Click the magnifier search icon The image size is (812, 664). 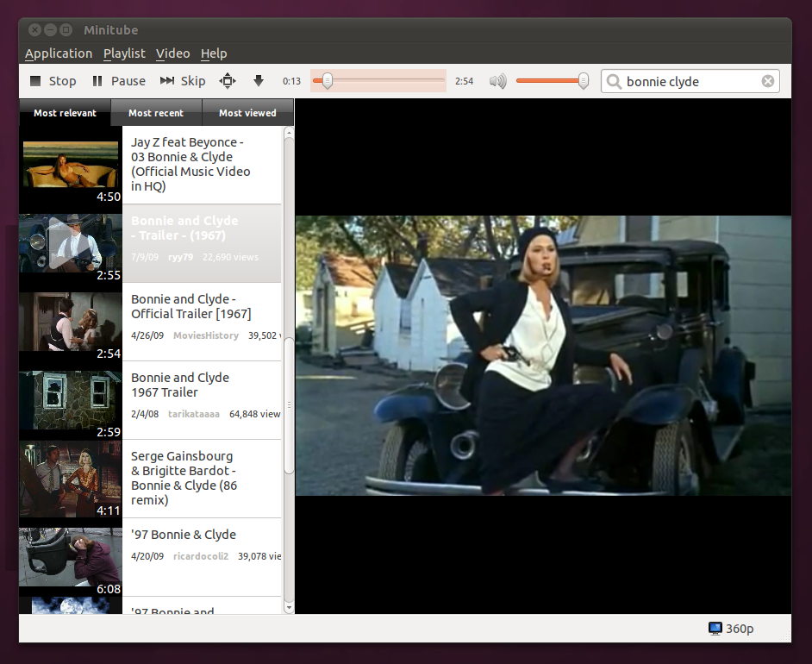tap(614, 81)
